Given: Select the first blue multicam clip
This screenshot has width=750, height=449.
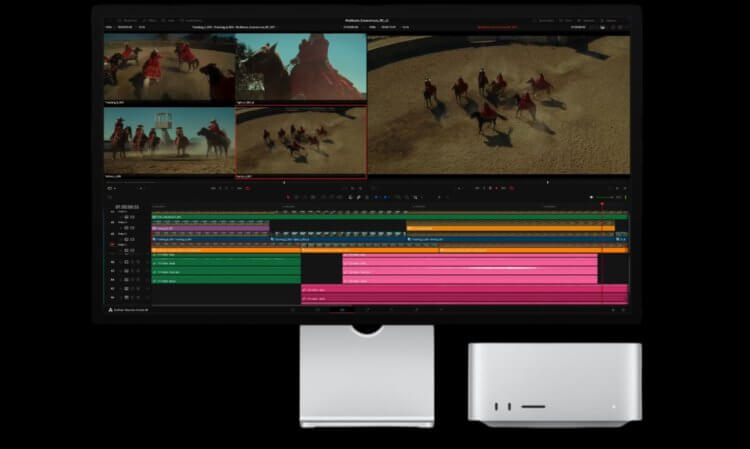Looking at the screenshot, I should (211, 239).
